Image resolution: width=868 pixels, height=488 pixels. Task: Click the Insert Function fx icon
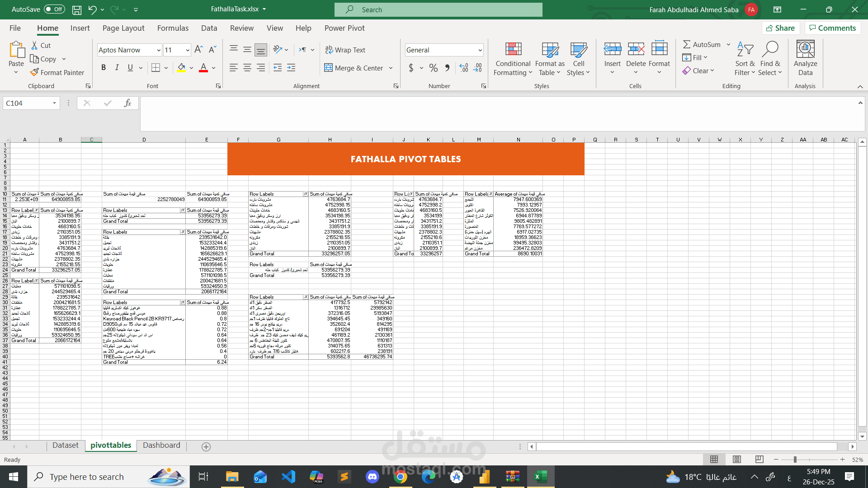(127, 103)
